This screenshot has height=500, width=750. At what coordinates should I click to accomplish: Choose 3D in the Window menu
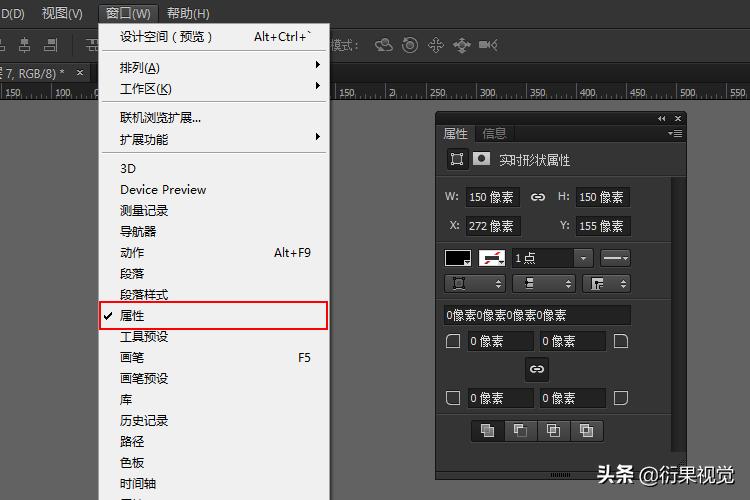(x=214, y=168)
